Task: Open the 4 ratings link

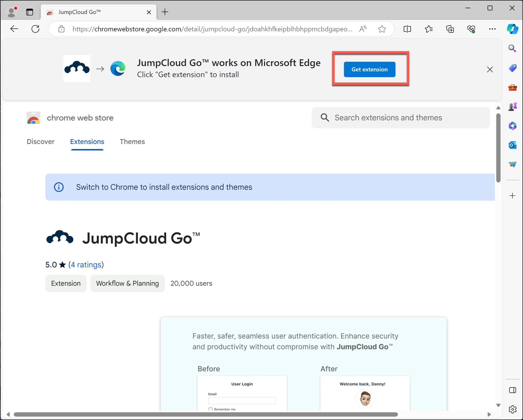Action: (x=86, y=265)
